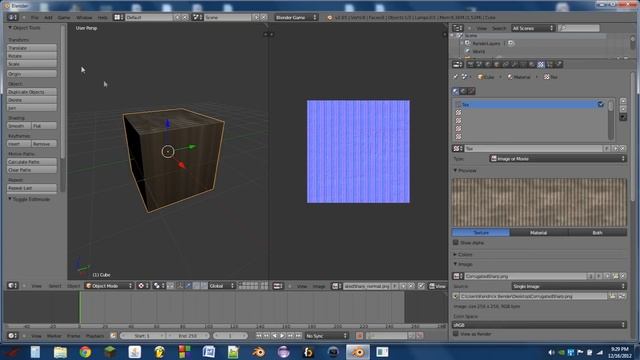Click the texture datablock browse icon
This screenshot has width=640, height=360.
pyautogui.click(x=458, y=149)
